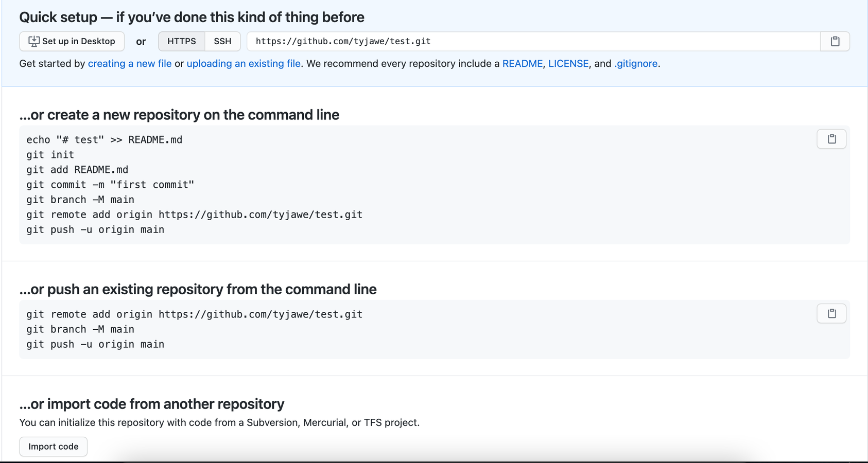
Task: Open the .gitignore link
Action: click(x=636, y=63)
